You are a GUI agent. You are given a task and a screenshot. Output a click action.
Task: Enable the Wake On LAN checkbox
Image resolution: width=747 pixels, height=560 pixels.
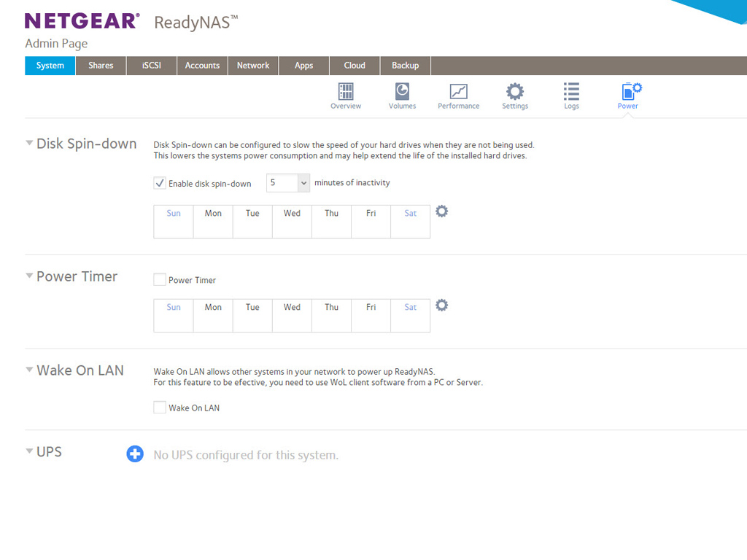pyautogui.click(x=160, y=407)
